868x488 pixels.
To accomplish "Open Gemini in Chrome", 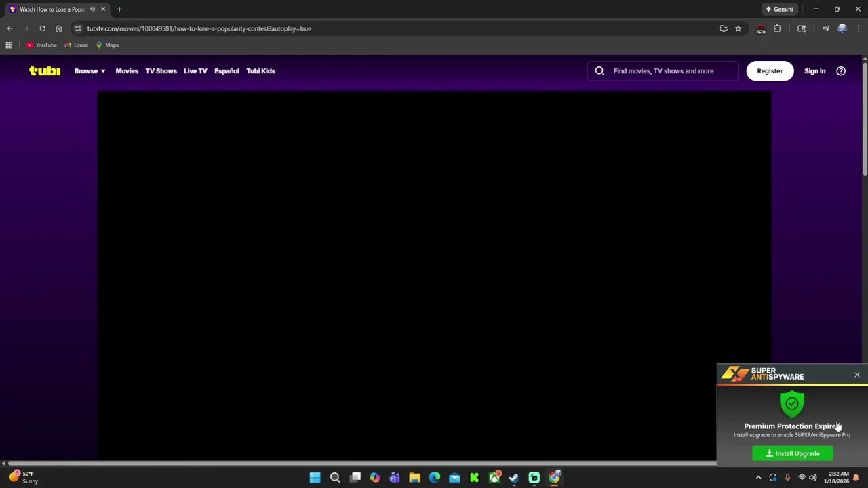I will 779,9.
